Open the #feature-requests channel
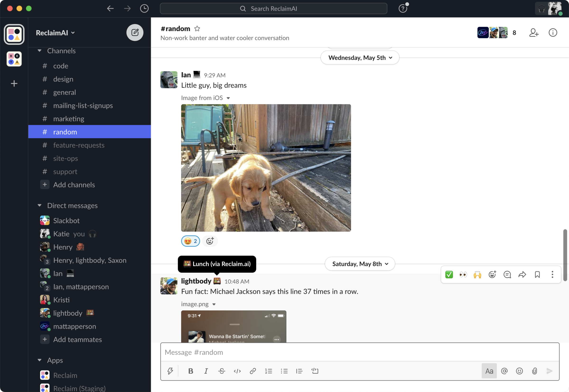The height and width of the screenshot is (392, 569). point(90,145)
